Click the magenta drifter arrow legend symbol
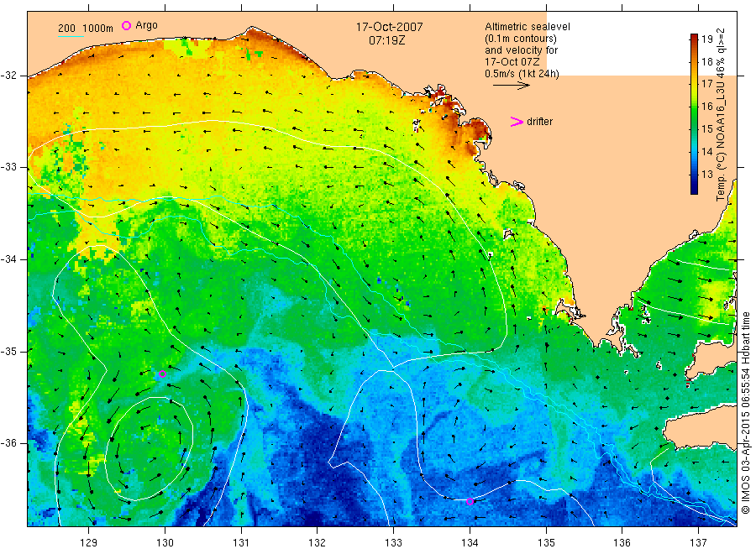This screenshot has height=554, width=756. coord(517,122)
